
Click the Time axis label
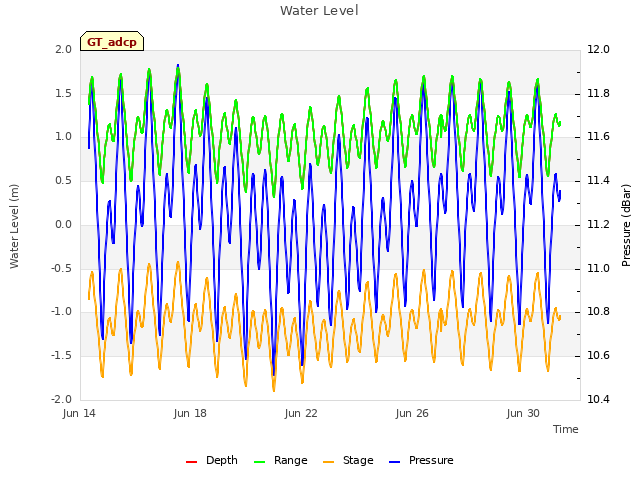click(566, 429)
